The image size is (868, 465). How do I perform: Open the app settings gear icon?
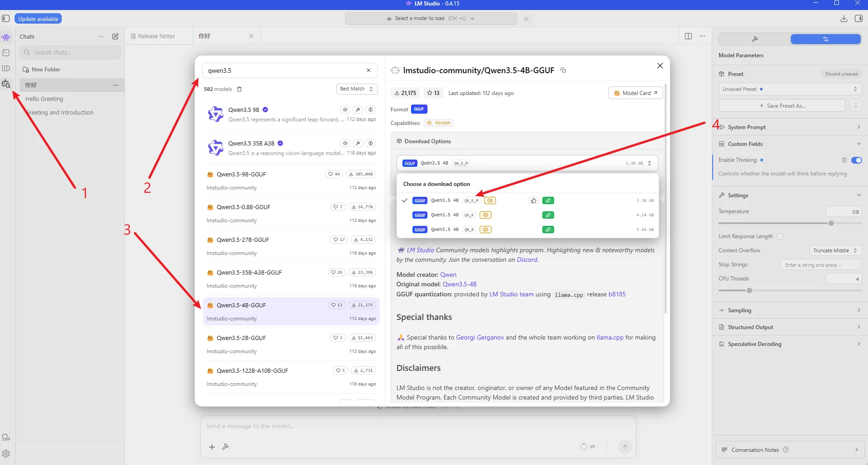6,454
